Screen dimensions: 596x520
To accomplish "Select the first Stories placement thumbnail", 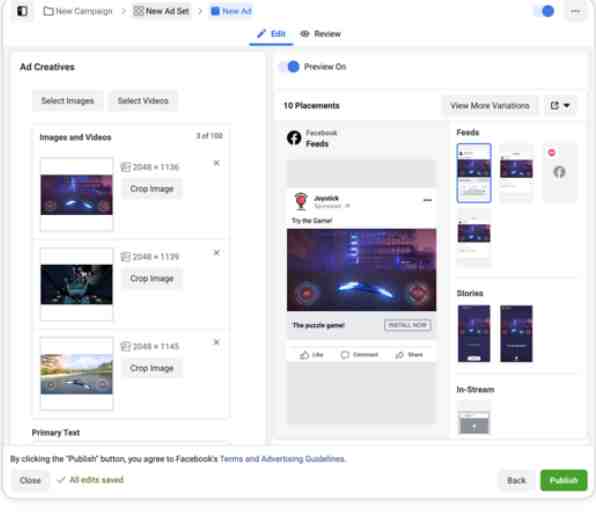I will pos(474,333).
